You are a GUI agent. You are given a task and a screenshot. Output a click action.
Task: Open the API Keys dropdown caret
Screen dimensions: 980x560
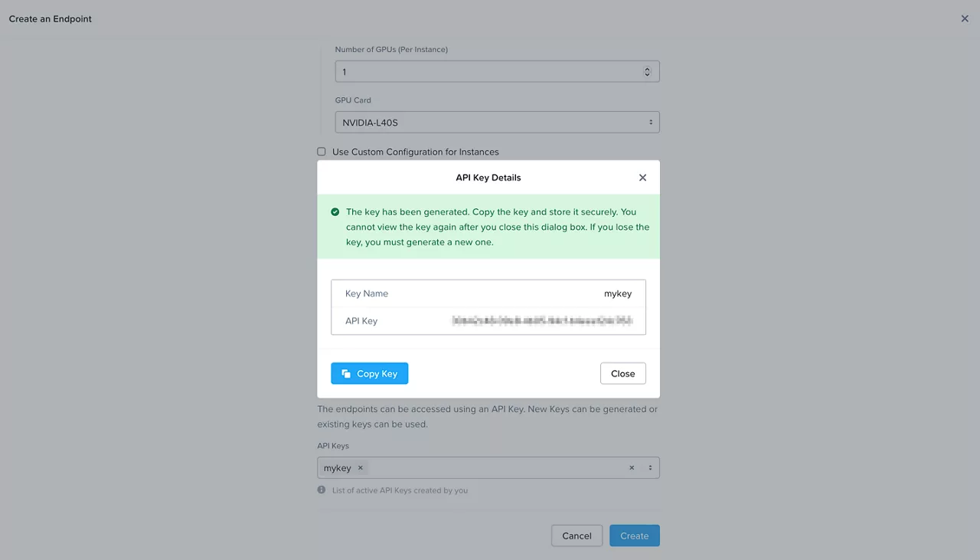(x=648, y=467)
